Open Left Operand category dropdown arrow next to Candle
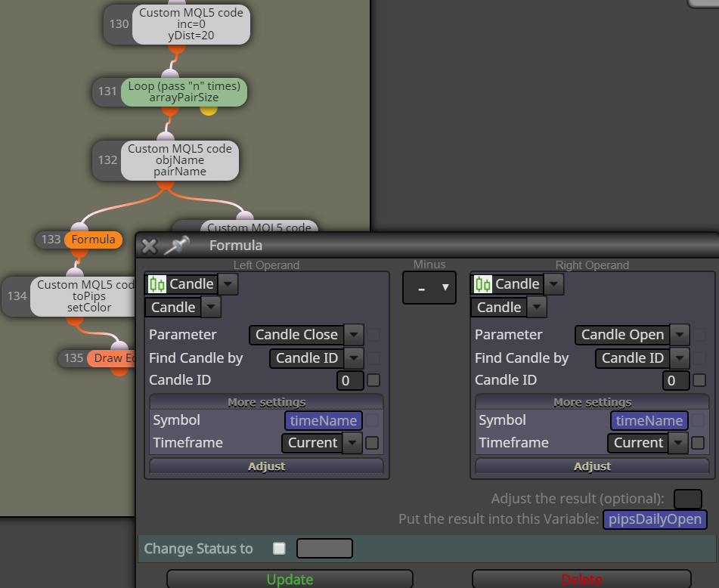Screen dimensions: 719x588 (228, 284)
